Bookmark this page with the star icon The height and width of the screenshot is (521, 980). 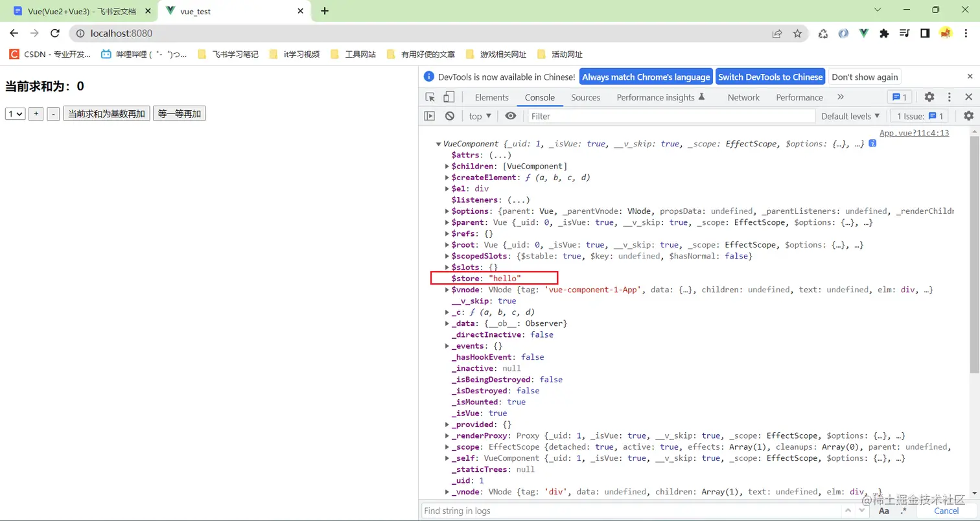[x=797, y=34]
